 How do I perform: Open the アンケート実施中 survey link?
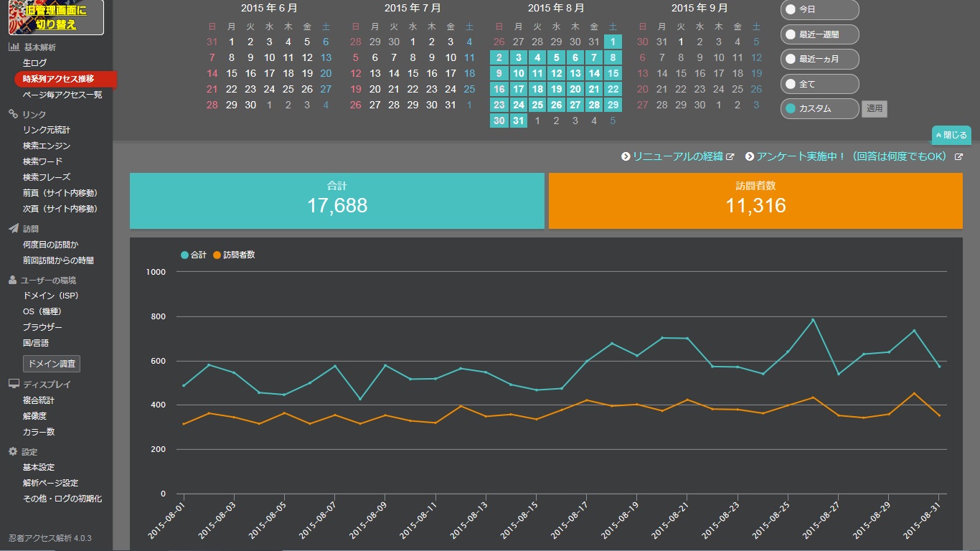[x=847, y=156]
